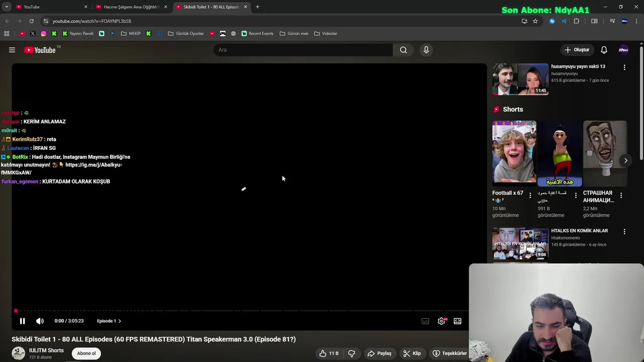Open the reading mode side panel icon
Viewport: 644px width, 362px height.
[x=594, y=21]
